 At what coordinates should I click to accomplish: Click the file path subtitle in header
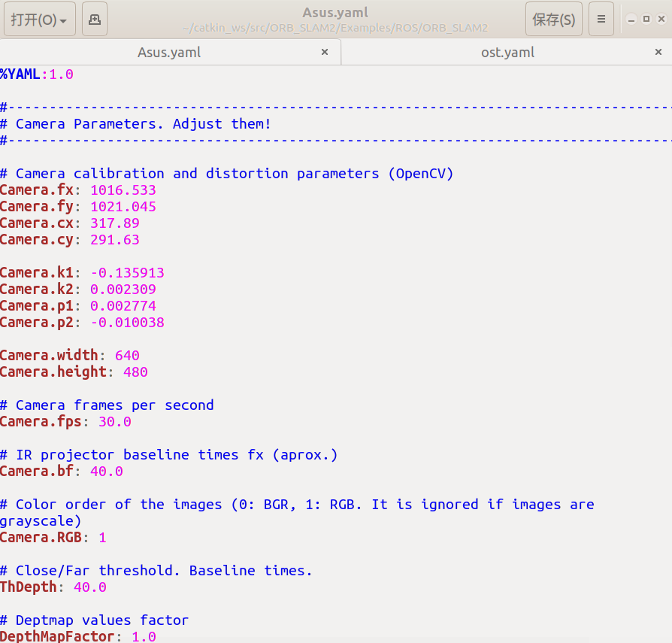tap(335, 28)
